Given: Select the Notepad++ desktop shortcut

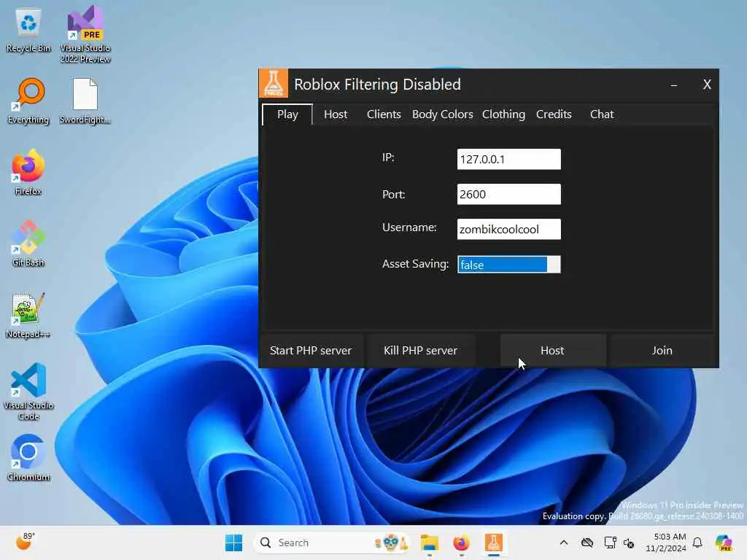Looking at the screenshot, I should pyautogui.click(x=28, y=315).
